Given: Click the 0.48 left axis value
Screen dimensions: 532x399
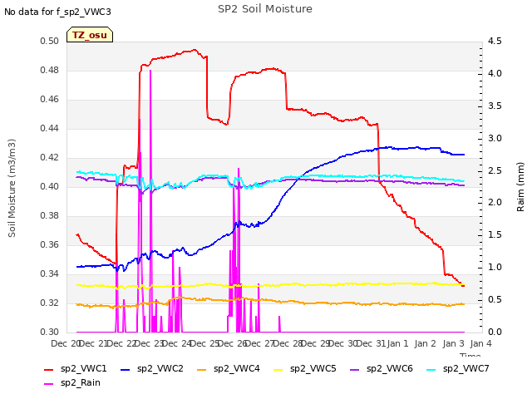Looking at the screenshot, I should [50, 71].
